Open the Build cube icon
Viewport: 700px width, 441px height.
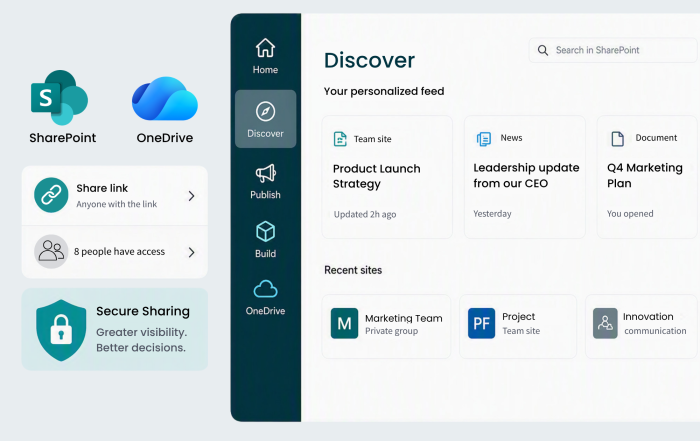[265, 232]
